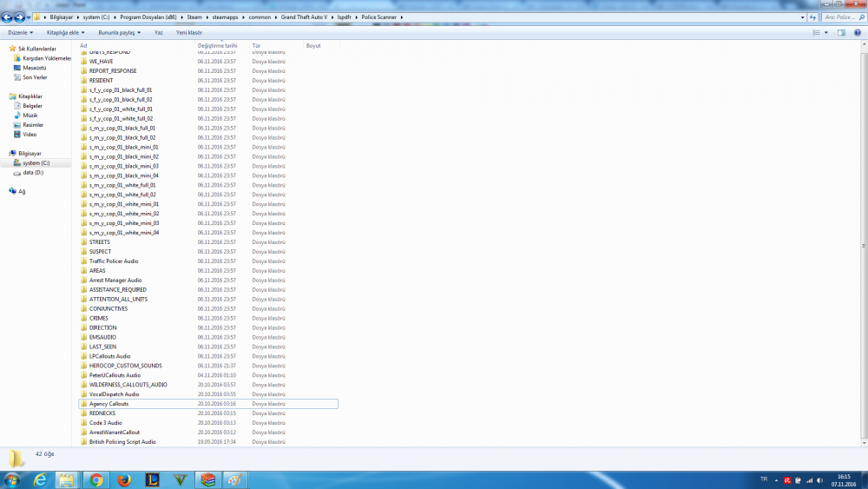This screenshot has height=489, width=868.
Task: Open the address bar history dropdown
Action: [x=803, y=17]
